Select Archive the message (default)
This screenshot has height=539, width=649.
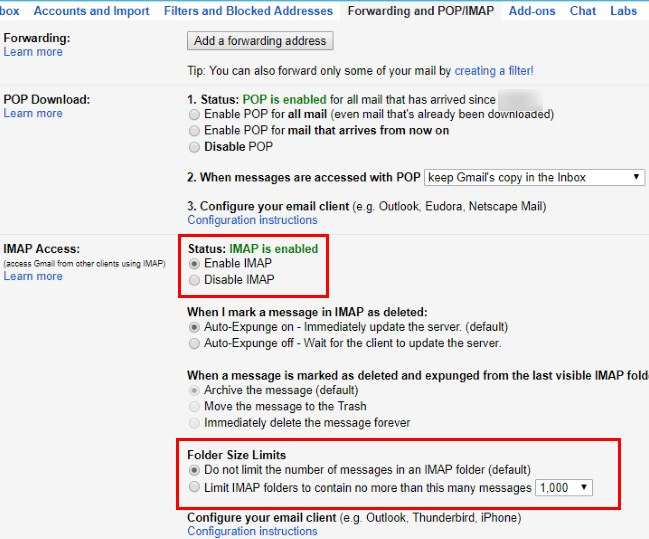click(x=194, y=390)
